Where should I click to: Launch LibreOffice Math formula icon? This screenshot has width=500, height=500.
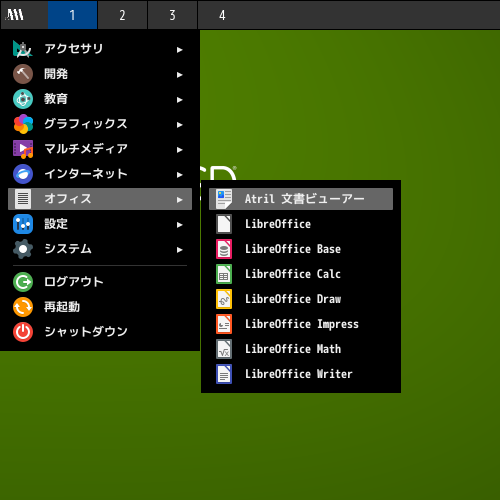tap(224, 349)
